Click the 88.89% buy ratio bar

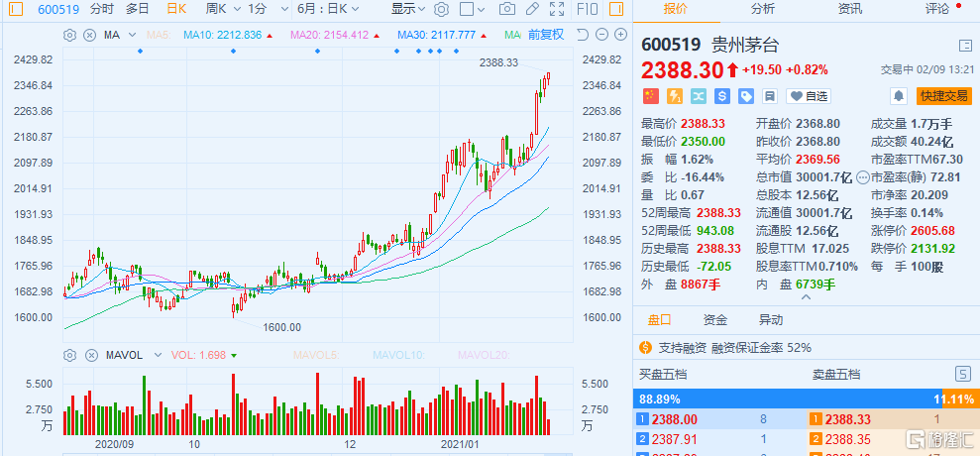(788, 399)
